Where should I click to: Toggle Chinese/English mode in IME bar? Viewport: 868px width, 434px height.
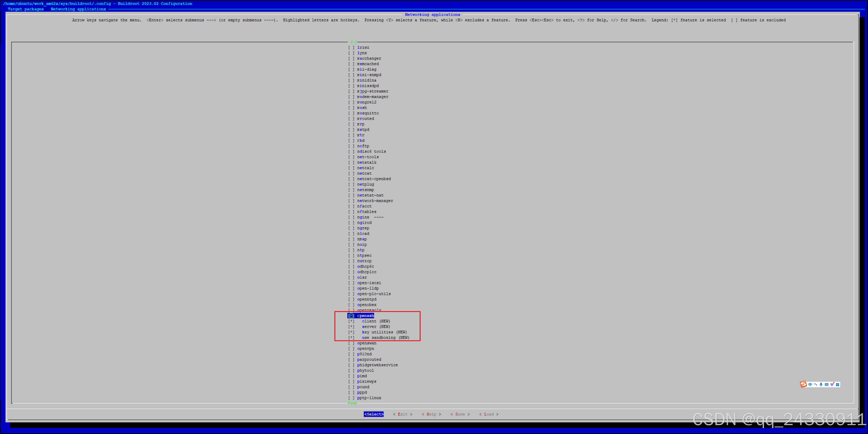[x=810, y=385]
